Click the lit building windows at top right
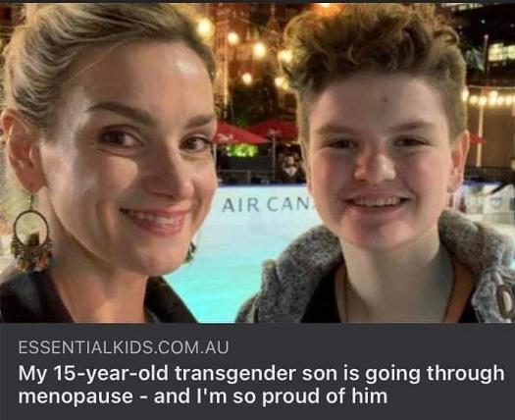The image size is (515, 420). pyautogui.click(x=501, y=53)
